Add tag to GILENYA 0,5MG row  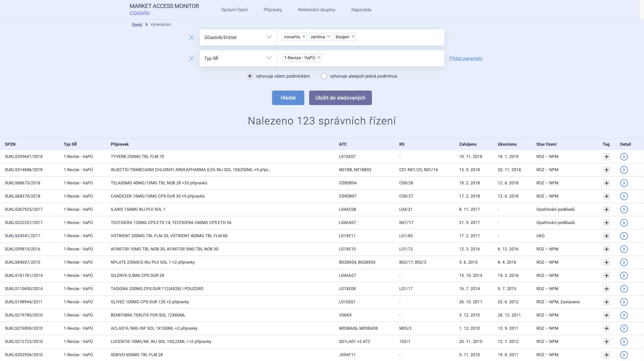[x=606, y=276]
